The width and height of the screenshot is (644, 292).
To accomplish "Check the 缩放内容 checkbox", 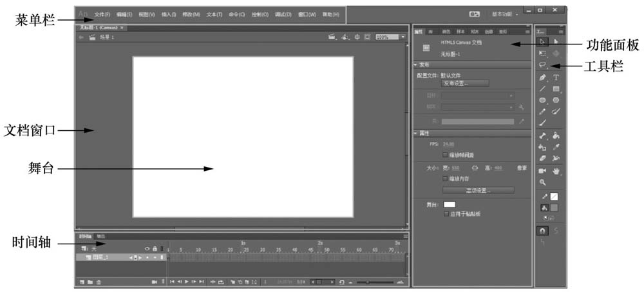I will 445,179.
